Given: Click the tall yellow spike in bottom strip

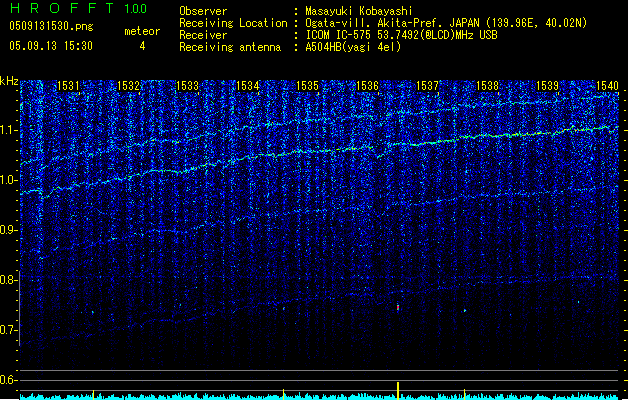Looking at the screenshot, I should 398,389.
